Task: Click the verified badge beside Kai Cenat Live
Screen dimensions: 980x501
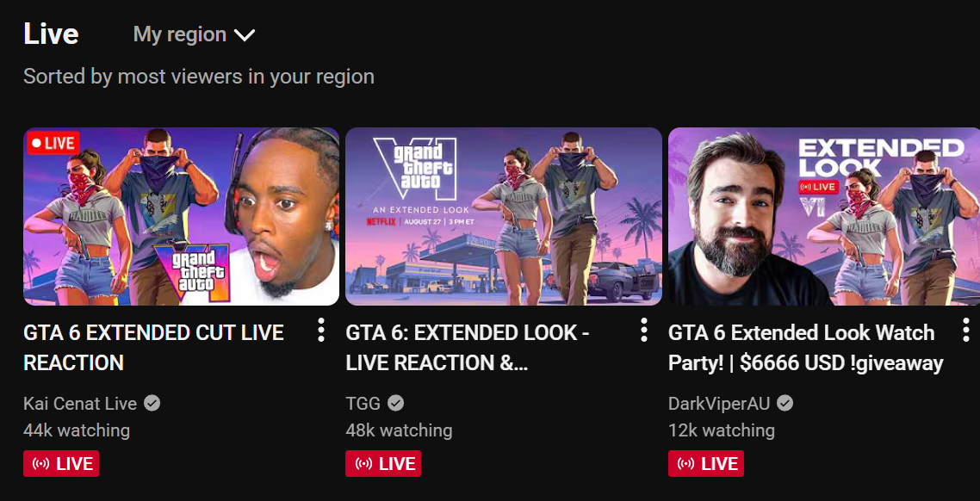Action: coord(152,404)
